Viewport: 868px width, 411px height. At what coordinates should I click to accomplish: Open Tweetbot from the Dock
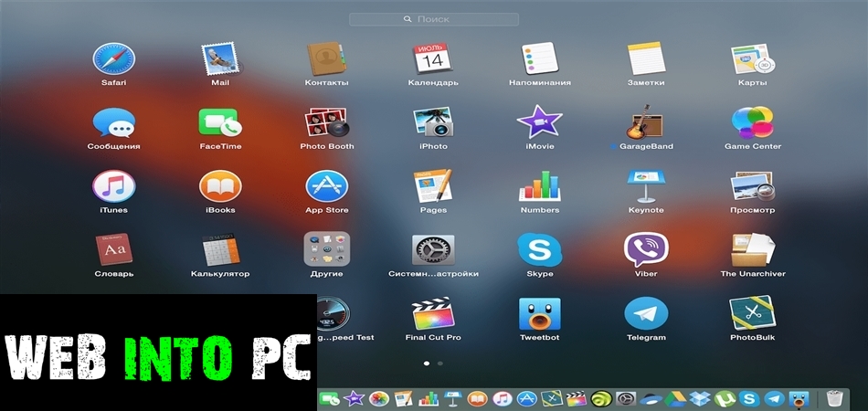click(799, 398)
